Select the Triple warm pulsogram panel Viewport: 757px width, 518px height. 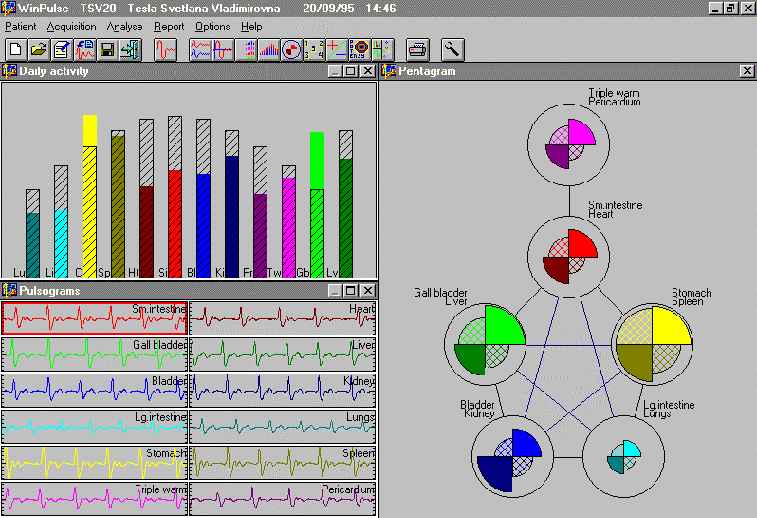pos(95,499)
